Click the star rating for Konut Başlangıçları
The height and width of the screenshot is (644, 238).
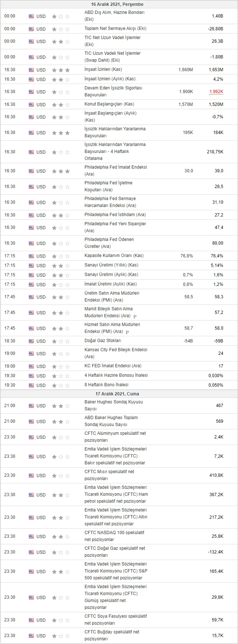61,104
